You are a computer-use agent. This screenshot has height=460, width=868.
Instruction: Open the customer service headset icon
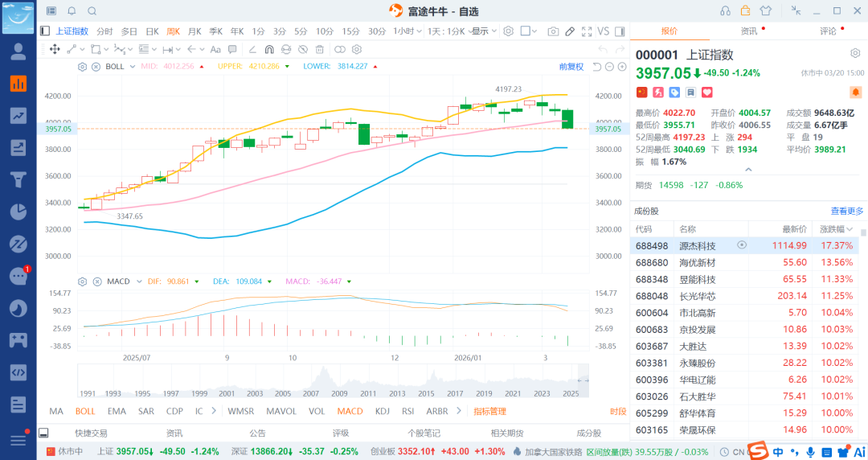(x=725, y=11)
